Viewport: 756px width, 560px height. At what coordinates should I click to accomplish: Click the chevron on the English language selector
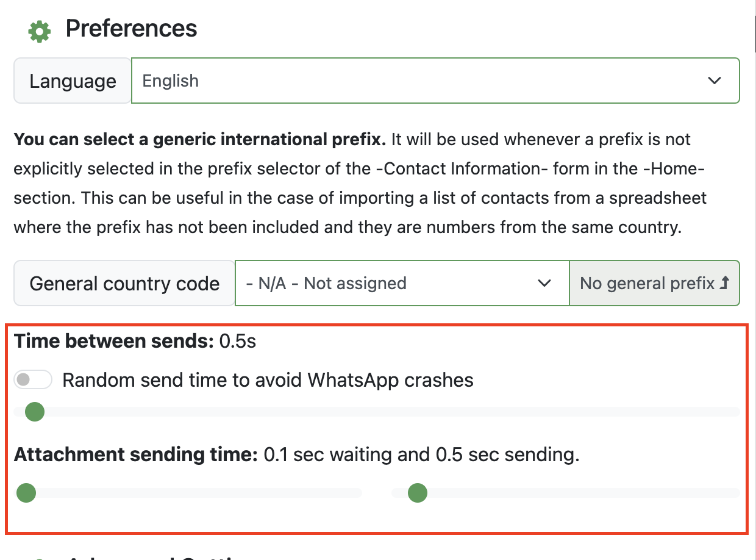coord(714,80)
